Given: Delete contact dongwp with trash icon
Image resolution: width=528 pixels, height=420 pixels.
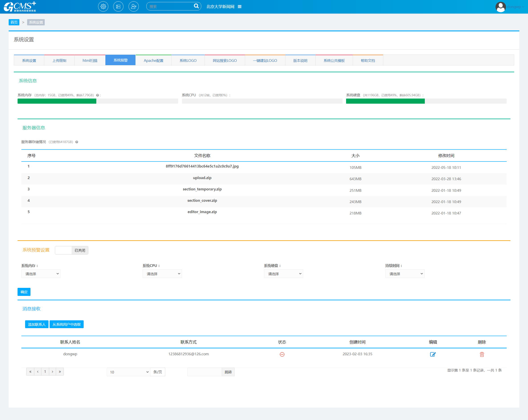Looking at the screenshot, I should tap(482, 354).
